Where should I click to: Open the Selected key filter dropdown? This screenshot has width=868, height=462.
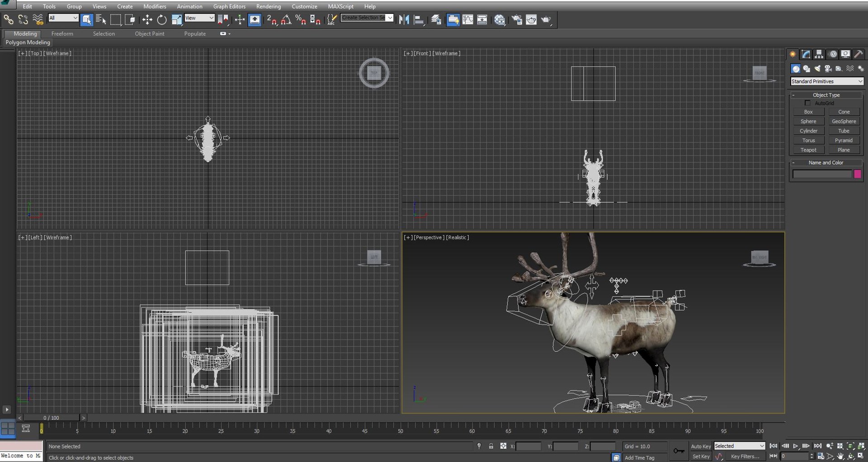pos(739,446)
